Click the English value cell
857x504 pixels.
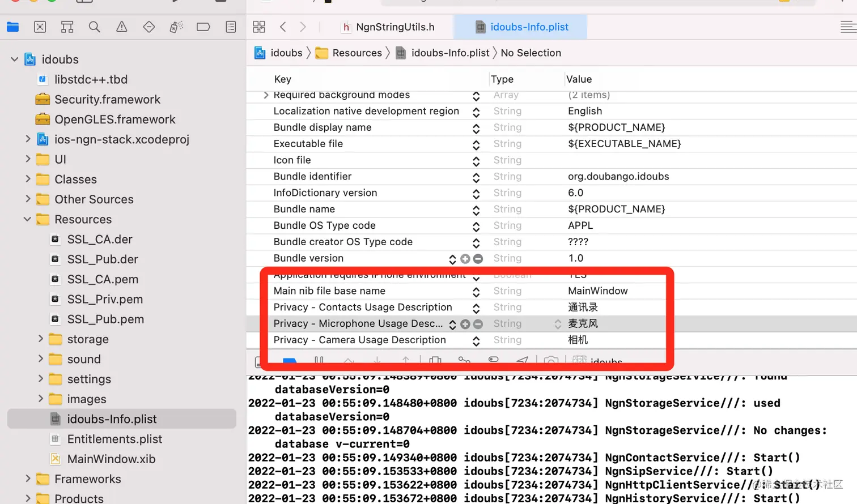click(x=585, y=112)
